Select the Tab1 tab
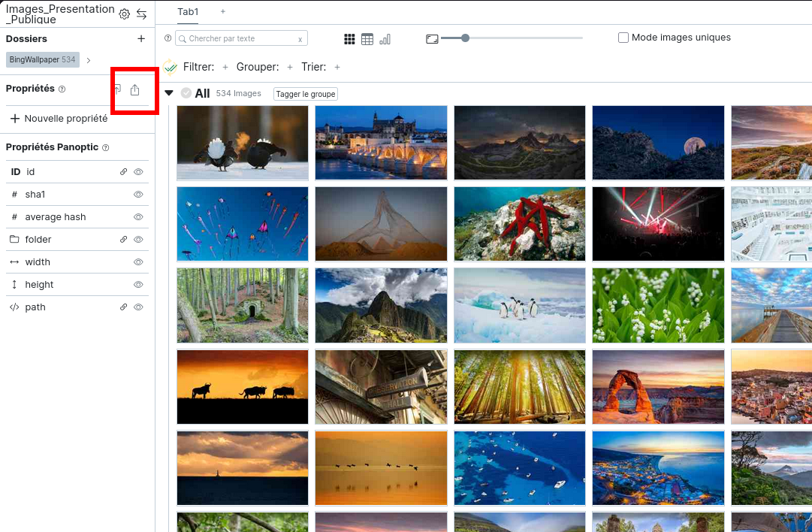Image resolution: width=812 pixels, height=532 pixels. (x=188, y=12)
